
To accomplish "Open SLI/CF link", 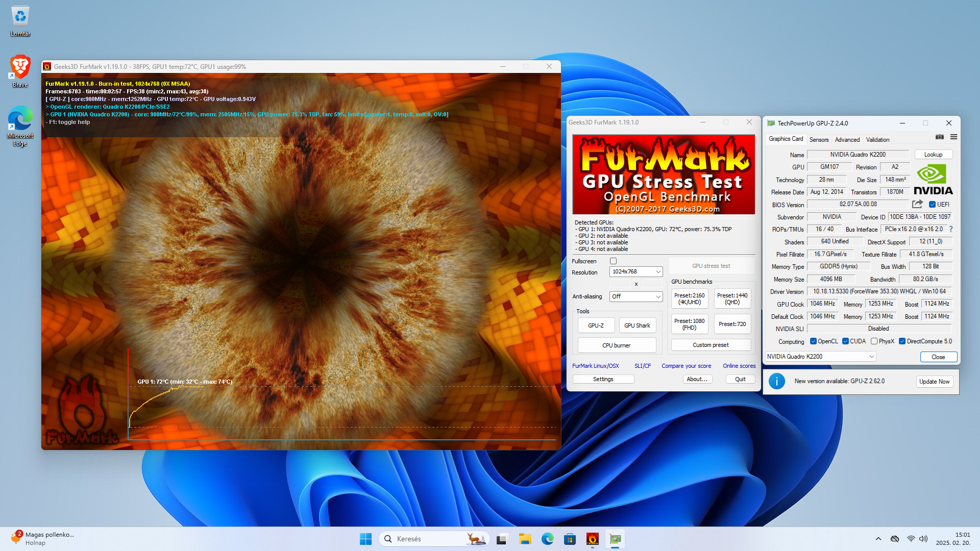I will point(643,366).
